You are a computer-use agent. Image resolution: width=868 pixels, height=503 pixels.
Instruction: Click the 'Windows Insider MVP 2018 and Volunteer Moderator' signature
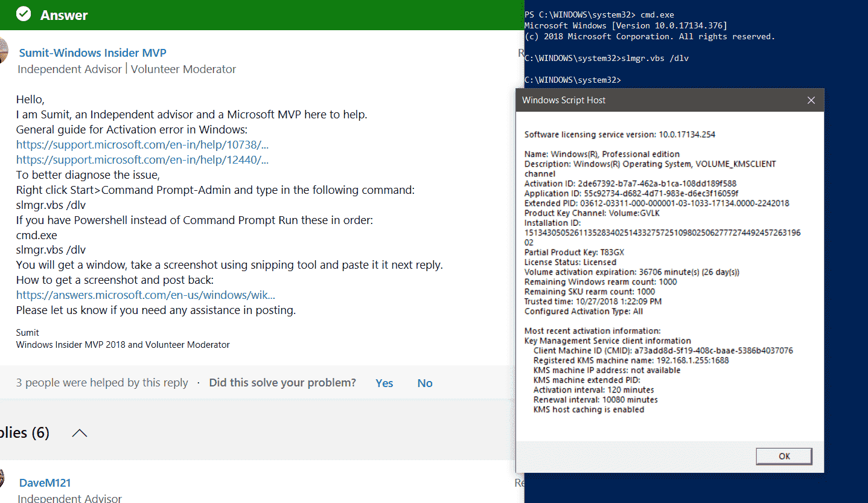(x=123, y=345)
